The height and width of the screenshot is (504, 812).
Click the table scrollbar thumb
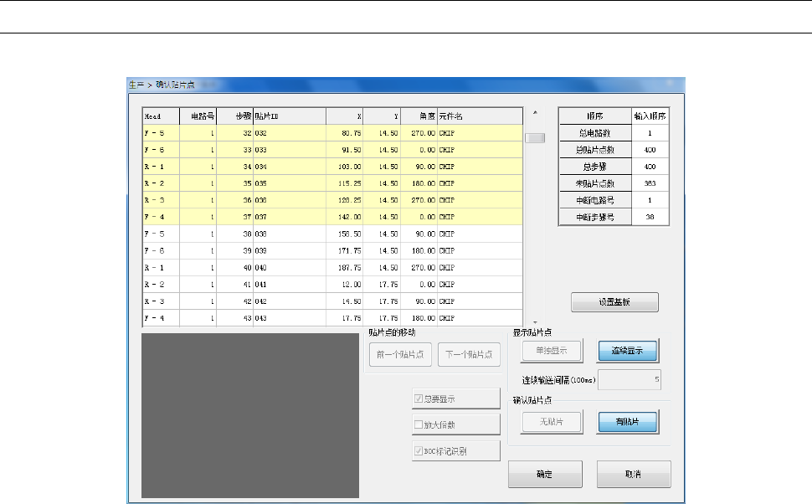tap(535, 138)
